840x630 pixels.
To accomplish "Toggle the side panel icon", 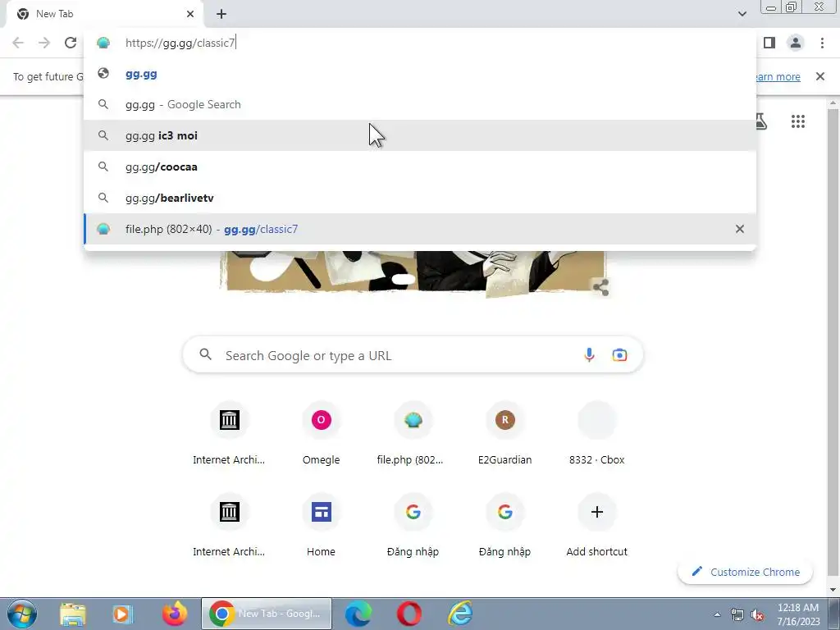I will [769, 43].
